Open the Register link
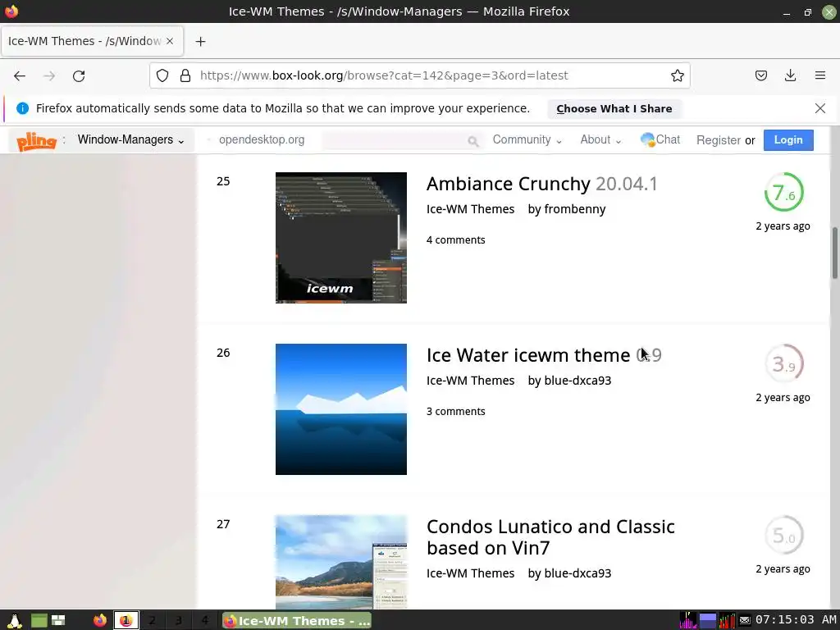840x630 pixels. [719, 140]
